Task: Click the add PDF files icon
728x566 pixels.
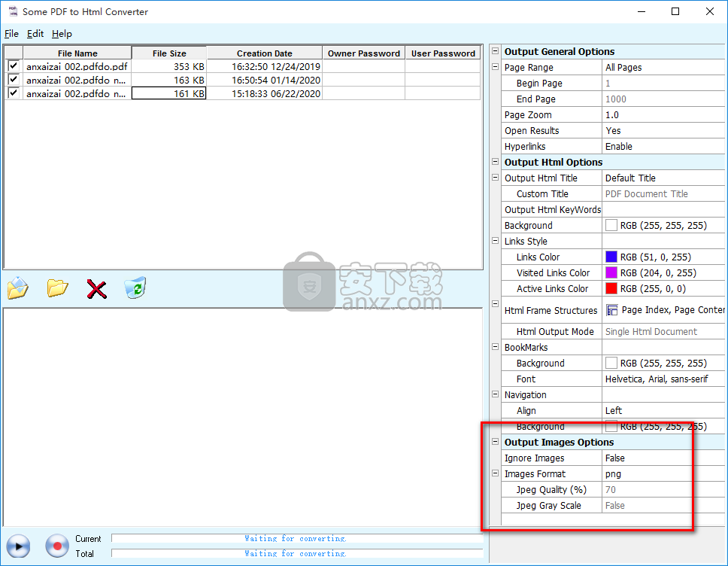Action: tap(17, 288)
